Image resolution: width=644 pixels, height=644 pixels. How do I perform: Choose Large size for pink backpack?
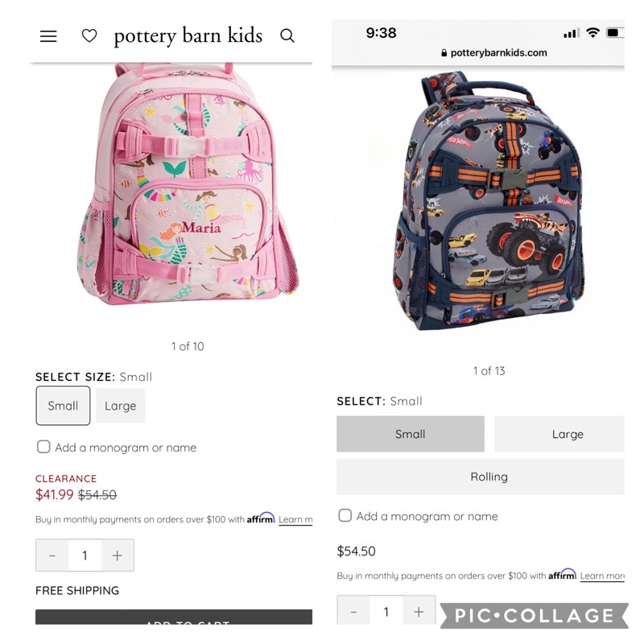(120, 406)
